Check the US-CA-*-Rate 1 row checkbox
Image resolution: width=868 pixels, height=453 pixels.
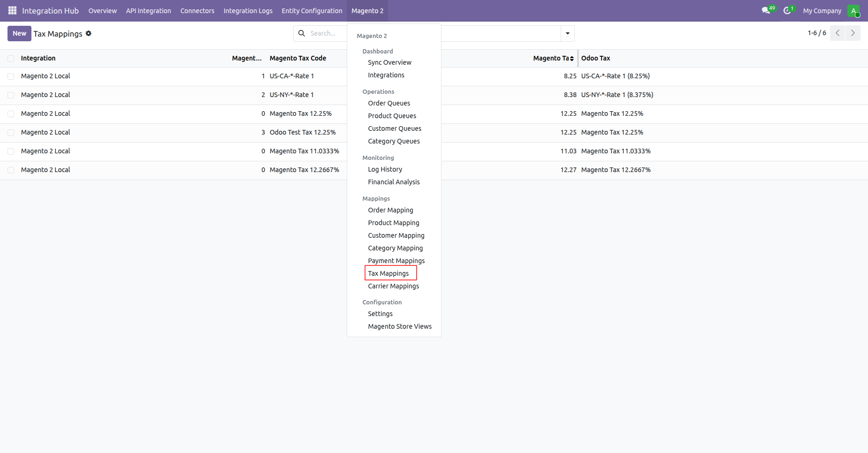pyautogui.click(x=11, y=76)
